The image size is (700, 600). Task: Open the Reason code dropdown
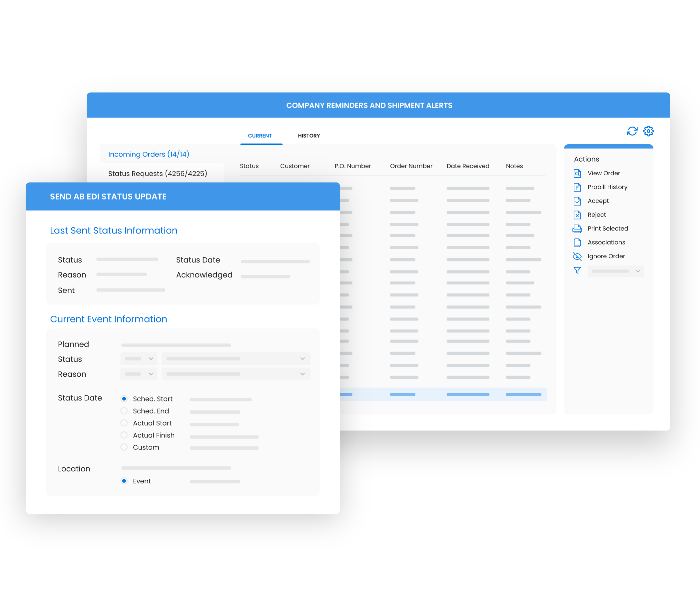pyautogui.click(x=139, y=374)
